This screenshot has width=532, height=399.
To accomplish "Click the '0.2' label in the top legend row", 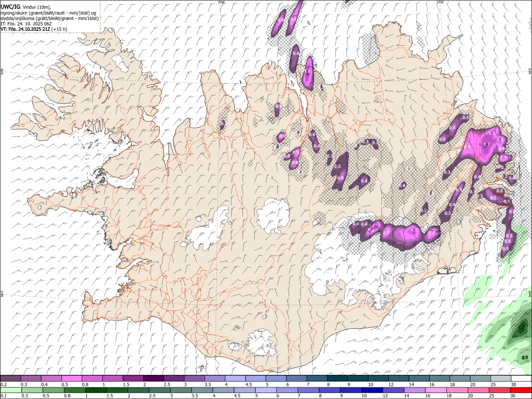I will click(x=3, y=384).
